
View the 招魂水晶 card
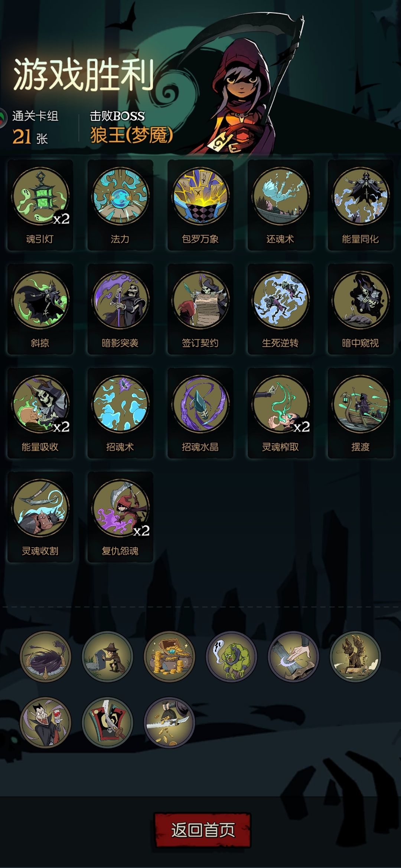[x=200, y=413]
